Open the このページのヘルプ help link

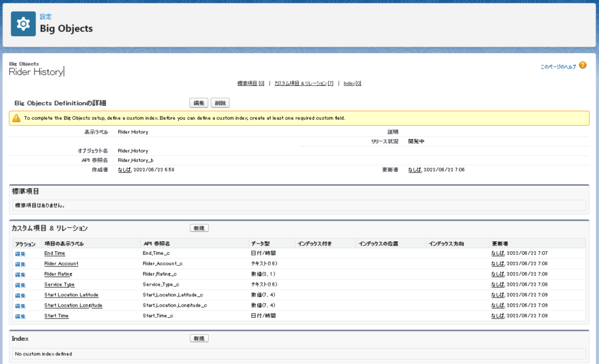click(557, 67)
